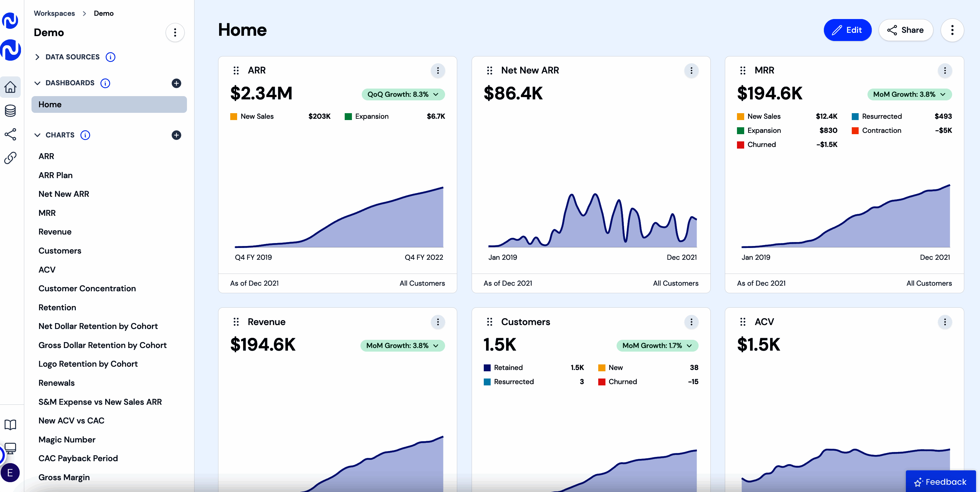Open the user avatar E at bottom left

10,473
